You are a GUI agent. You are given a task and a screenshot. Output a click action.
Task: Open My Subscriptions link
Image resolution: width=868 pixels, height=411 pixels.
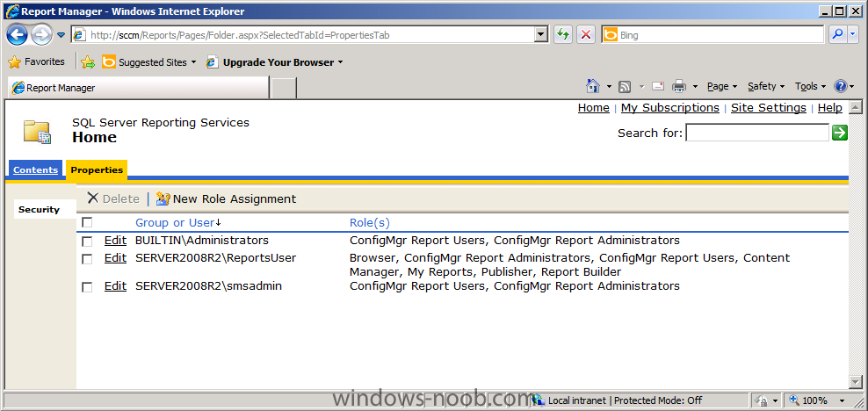coord(669,108)
